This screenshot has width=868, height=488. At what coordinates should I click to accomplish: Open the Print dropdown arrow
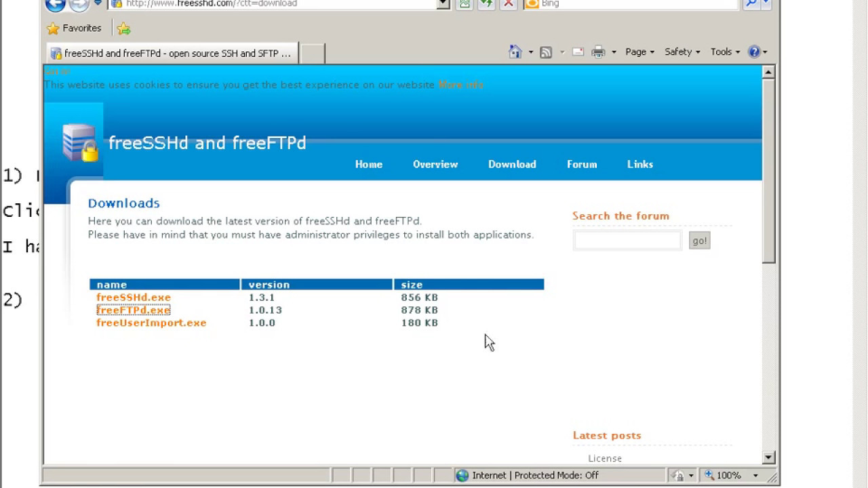coord(614,52)
